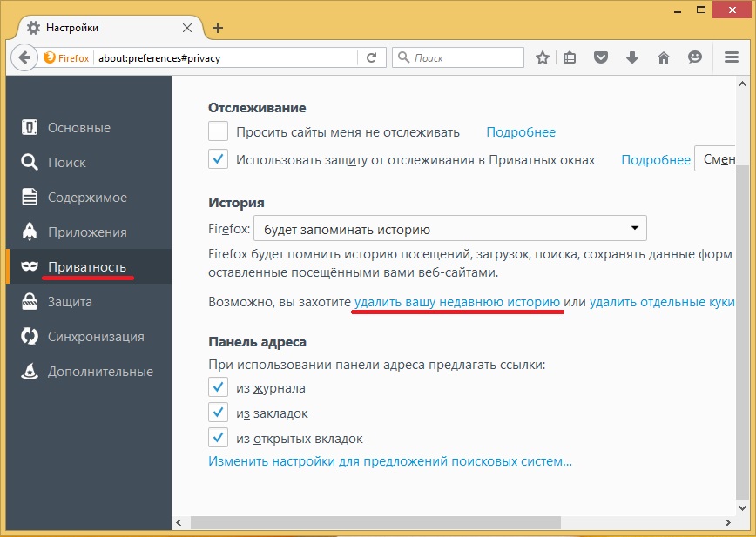Screen dimensions: 756x537
Task: Uncheck 'из открытых вкладок' checkbox
Action: [x=218, y=437]
